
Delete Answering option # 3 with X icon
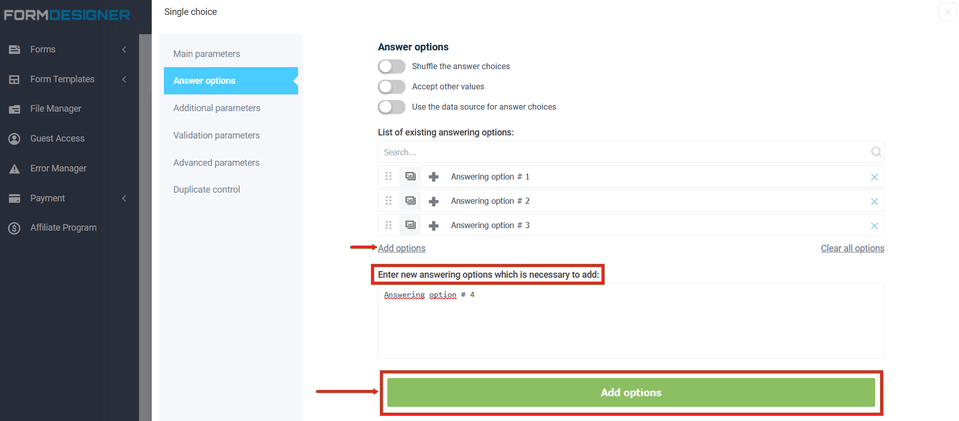(874, 226)
